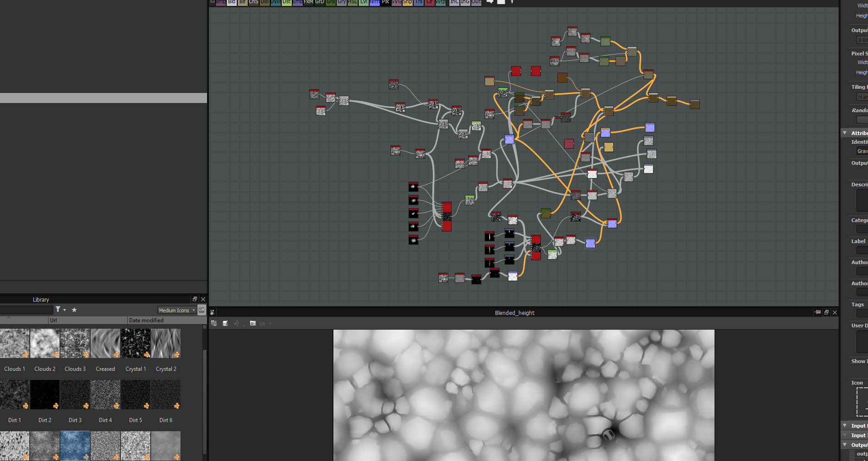Open the library filter dropdown arrow
The image size is (868, 461).
pyautogui.click(x=65, y=310)
